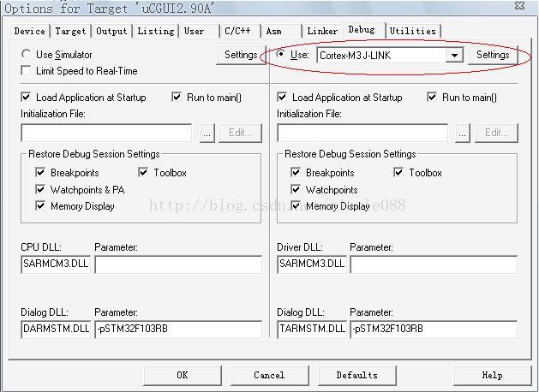Expand the Cortex-M3 J-LINK debugger dropdown
Image resolution: width=539 pixels, height=392 pixels.
(454, 56)
